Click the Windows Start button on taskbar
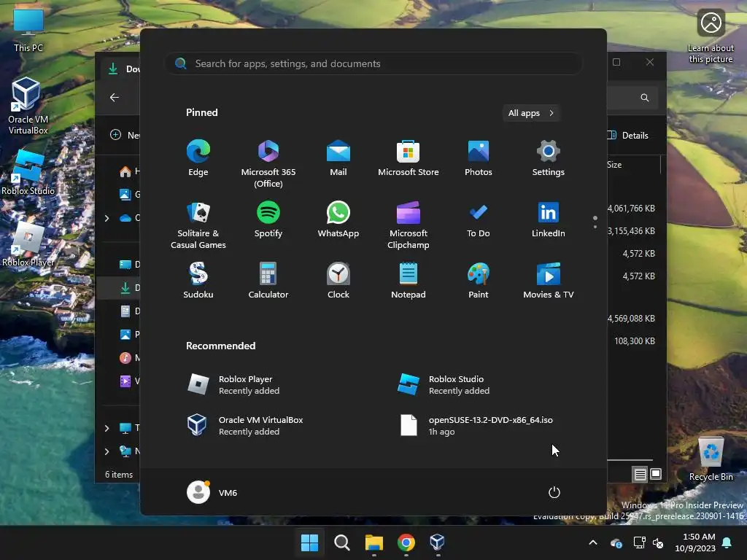 tap(309, 542)
